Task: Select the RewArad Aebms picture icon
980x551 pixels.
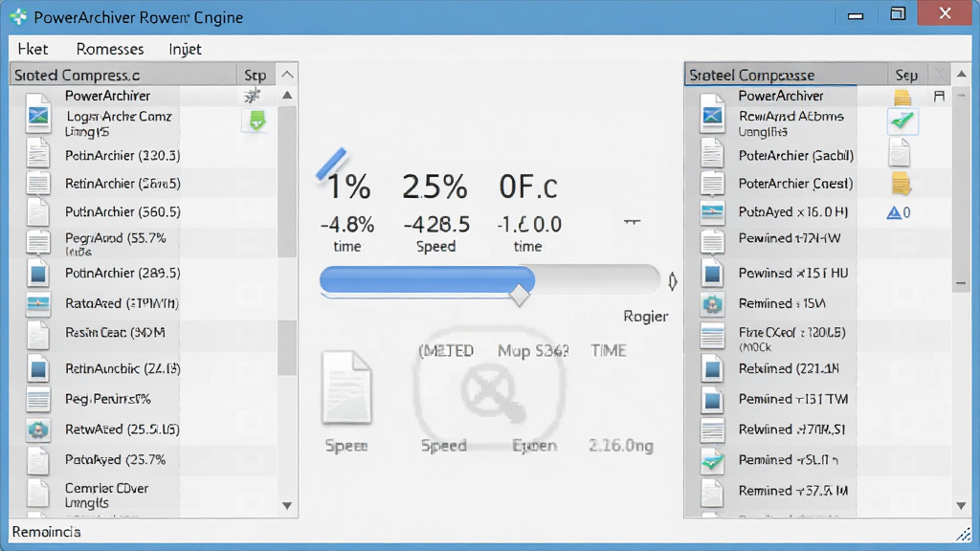Action: click(x=712, y=117)
